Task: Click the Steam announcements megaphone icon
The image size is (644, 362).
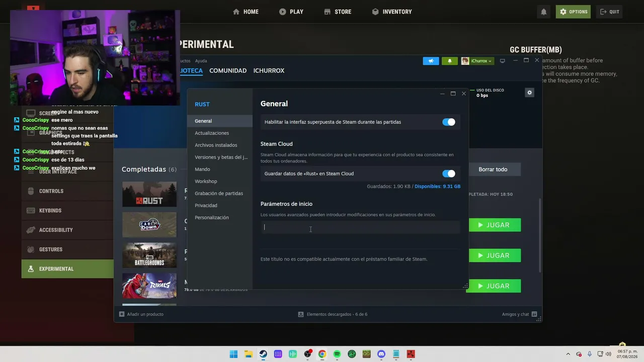Action: [431, 61]
